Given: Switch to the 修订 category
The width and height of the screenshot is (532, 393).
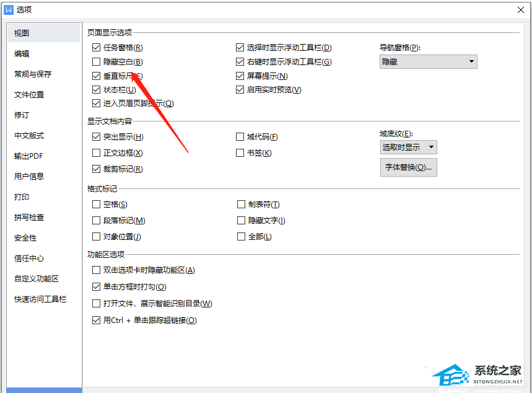Looking at the screenshot, I should coord(22,115).
